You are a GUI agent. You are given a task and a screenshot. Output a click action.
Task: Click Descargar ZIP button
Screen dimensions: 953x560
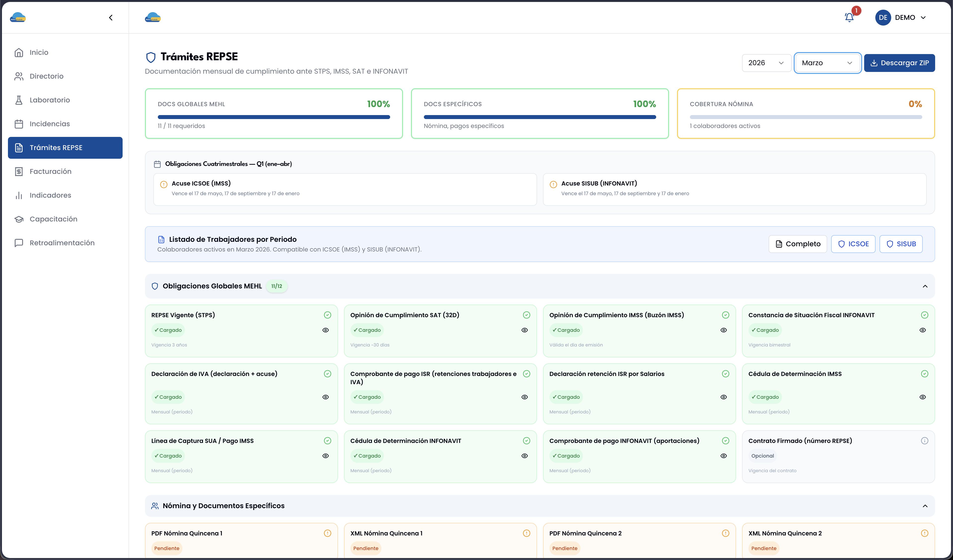(899, 63)
